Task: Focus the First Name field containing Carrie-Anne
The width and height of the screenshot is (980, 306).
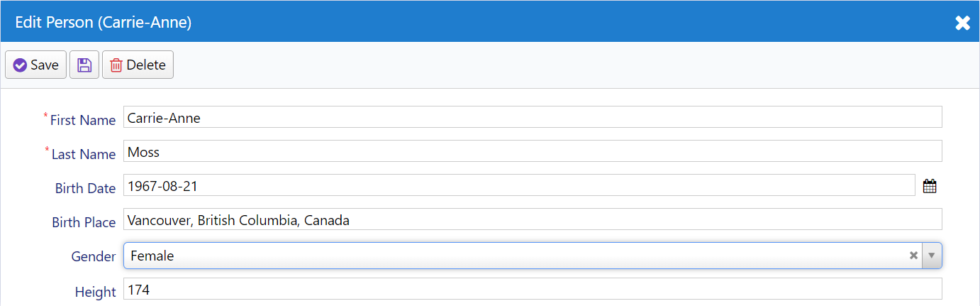Action: pos(533,117)
